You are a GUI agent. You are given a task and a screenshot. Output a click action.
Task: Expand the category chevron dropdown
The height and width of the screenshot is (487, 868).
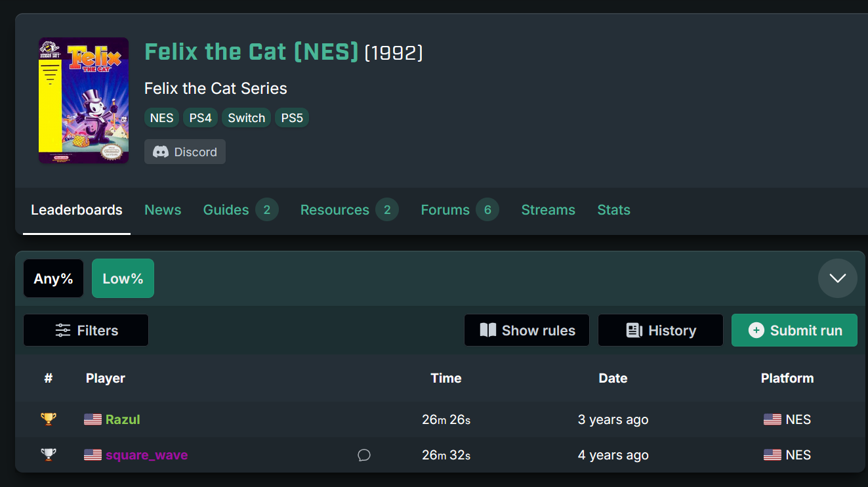tap(837, 278)
